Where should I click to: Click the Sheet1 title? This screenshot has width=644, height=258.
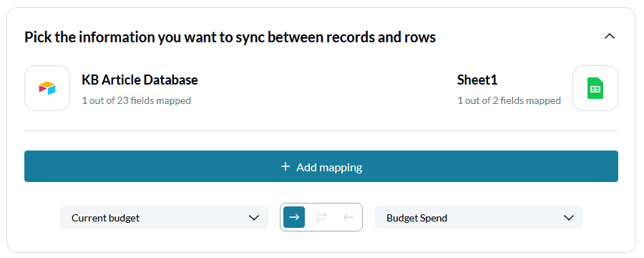[x=477, y=80]
